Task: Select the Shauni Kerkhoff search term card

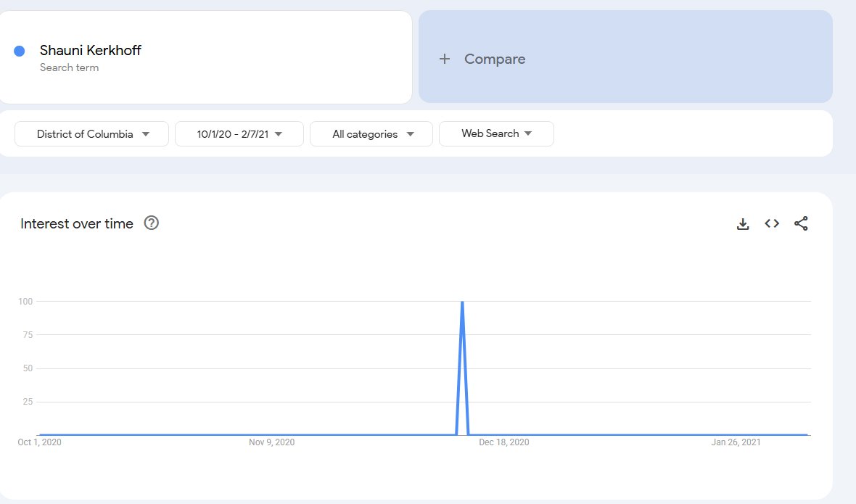Action: (x=205, y=57)
